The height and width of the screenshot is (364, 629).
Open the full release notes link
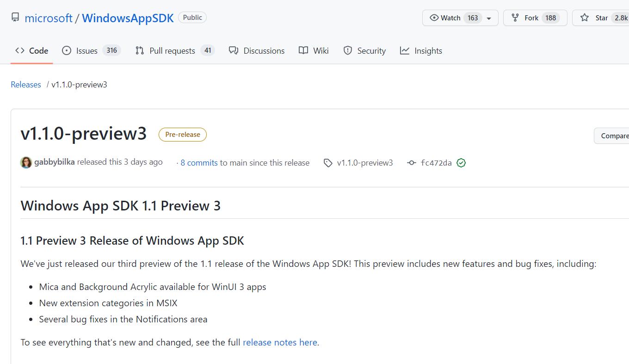pyautogui.click(x=279, y=342)
